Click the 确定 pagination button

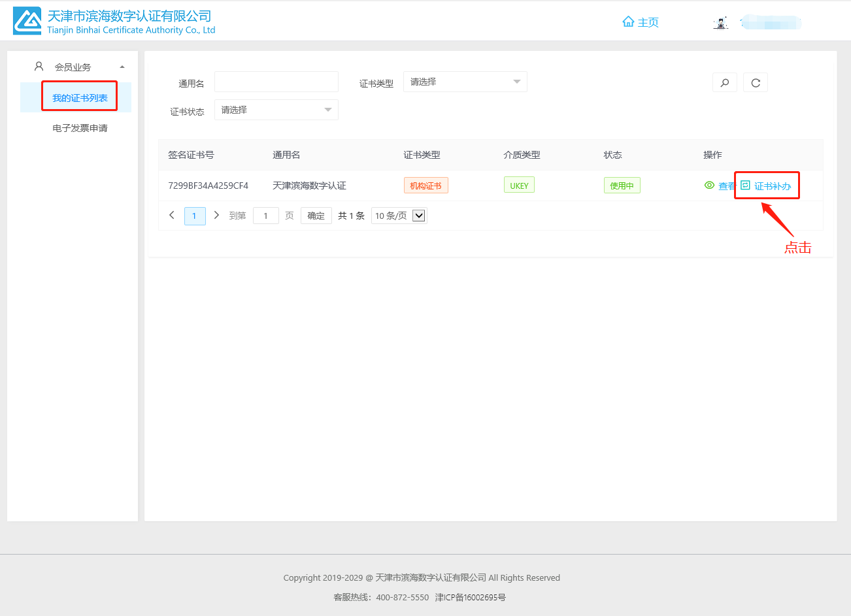[316, 216]
